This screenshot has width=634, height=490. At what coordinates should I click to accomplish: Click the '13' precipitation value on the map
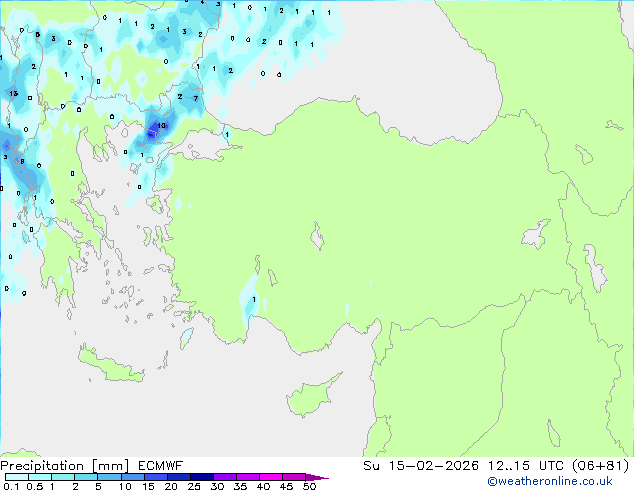tap(14, 94)
